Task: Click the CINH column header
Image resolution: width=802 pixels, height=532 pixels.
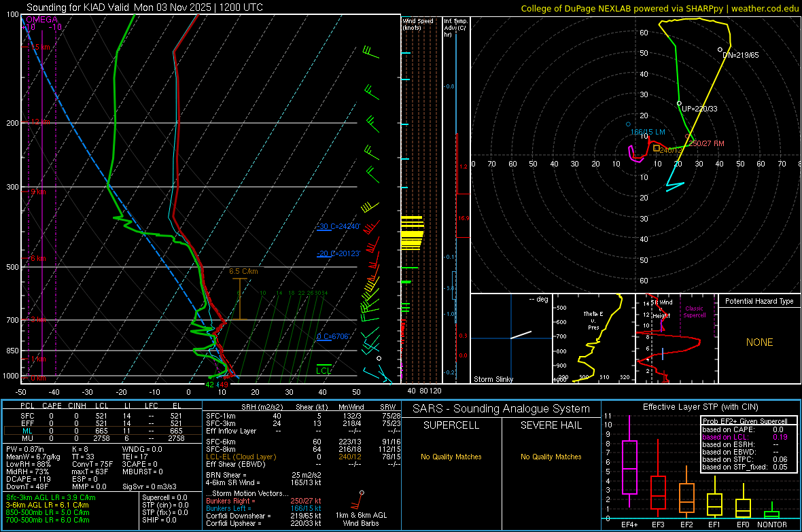Action: 77,405
